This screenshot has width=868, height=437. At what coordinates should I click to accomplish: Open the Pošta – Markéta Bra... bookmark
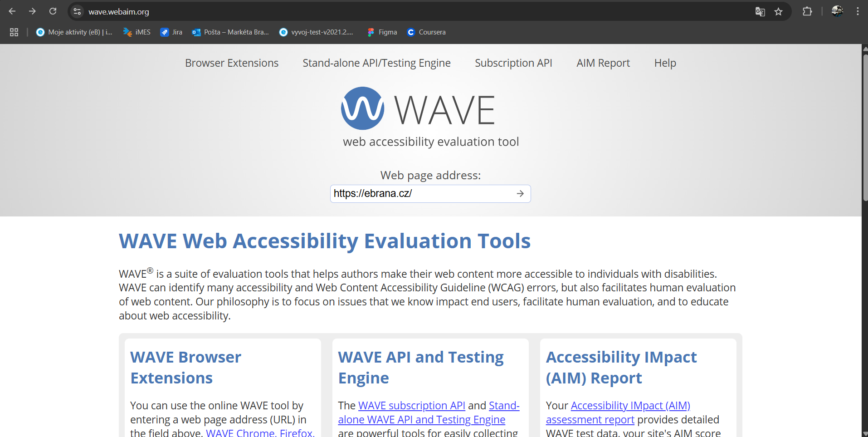pyautogui.click(x=230, y=32)
